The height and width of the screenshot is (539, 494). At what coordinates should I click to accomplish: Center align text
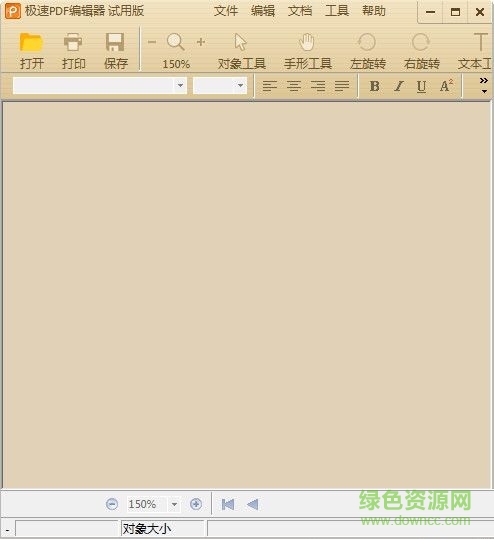tap(294, 86)
